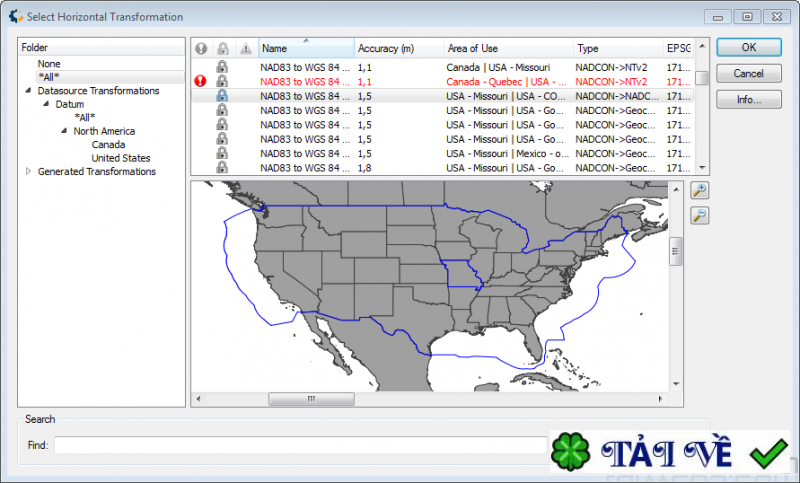Viewport: 800px width, 483px height.
Task: Confirm with the OK button
Action: (748, 47)
